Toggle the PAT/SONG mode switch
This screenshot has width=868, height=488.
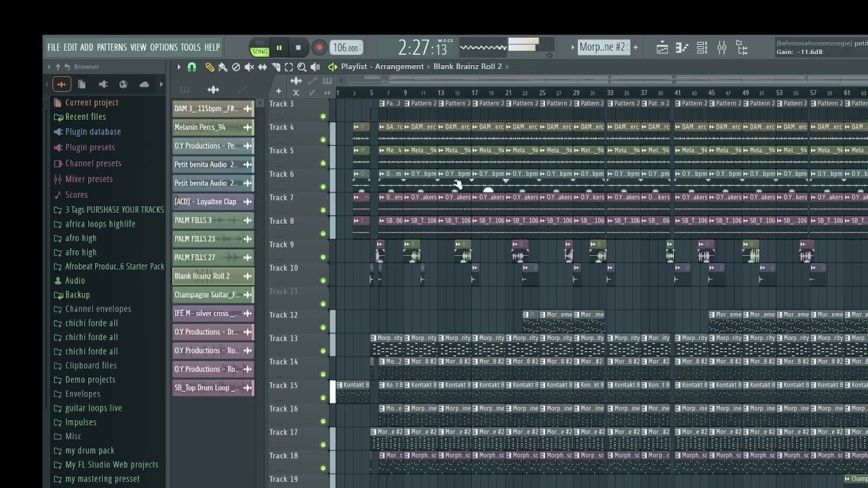[x=260, y=48]
